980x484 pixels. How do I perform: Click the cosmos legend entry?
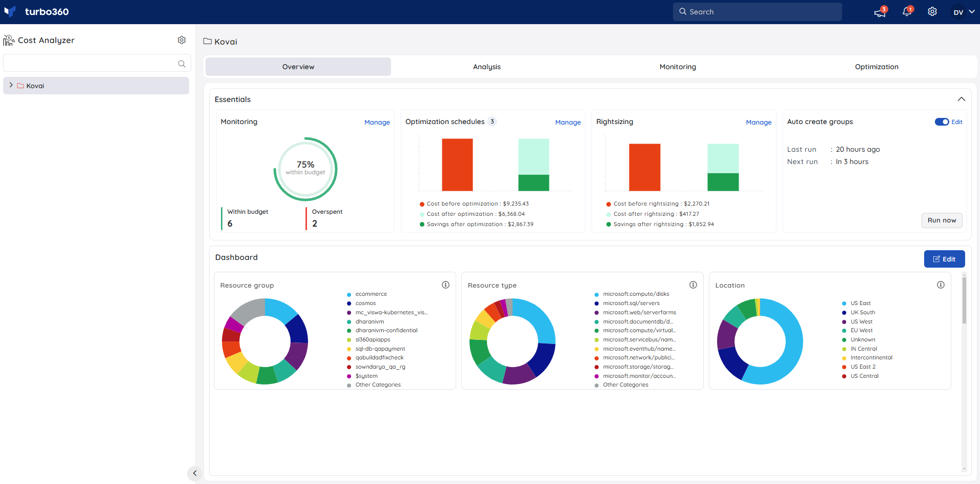pos(361,304)
